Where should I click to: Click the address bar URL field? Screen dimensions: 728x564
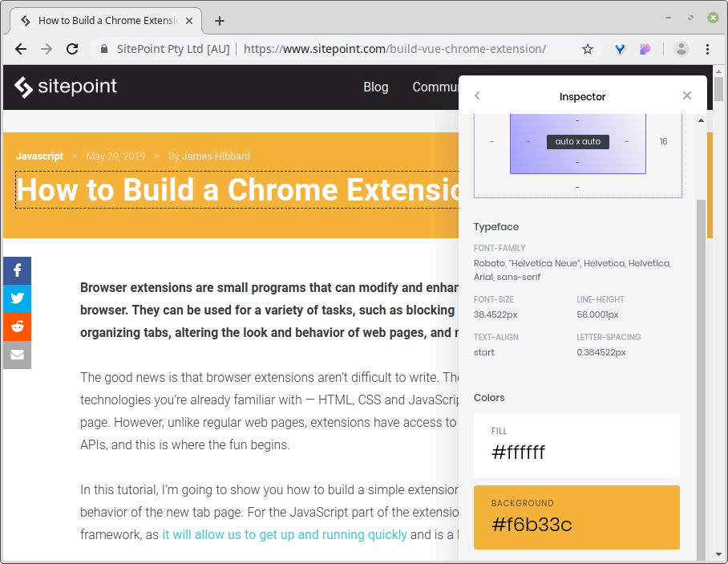[401, 49]
